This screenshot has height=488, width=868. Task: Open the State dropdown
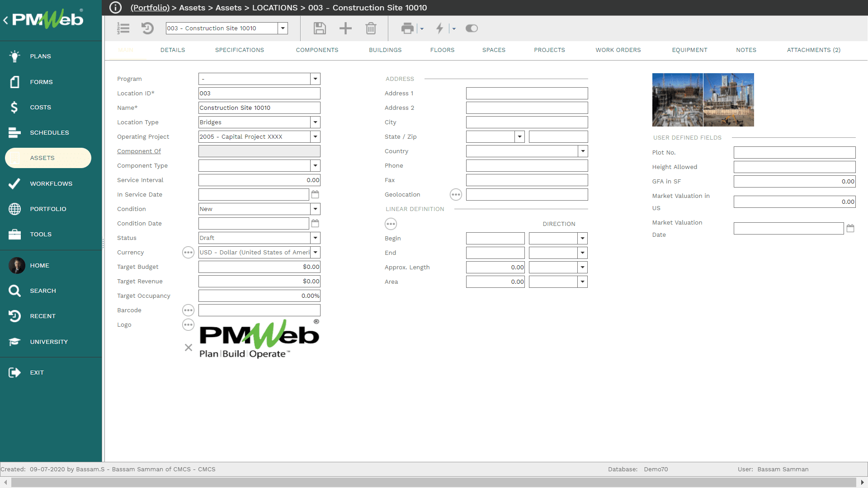pyautogui.click(x=519, y=137)
